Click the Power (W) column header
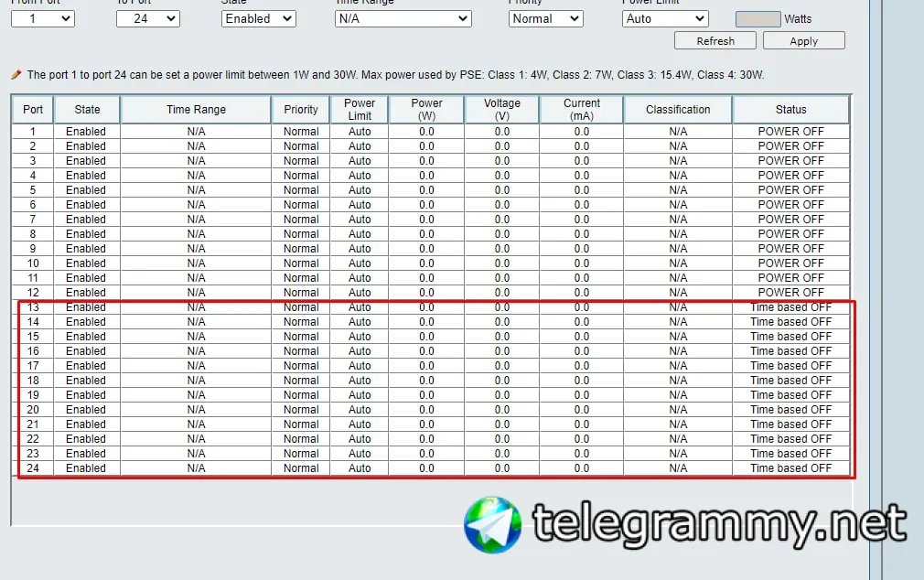This screenshot has width=924, height=580. pyautogui.click(x=426, y=110)
